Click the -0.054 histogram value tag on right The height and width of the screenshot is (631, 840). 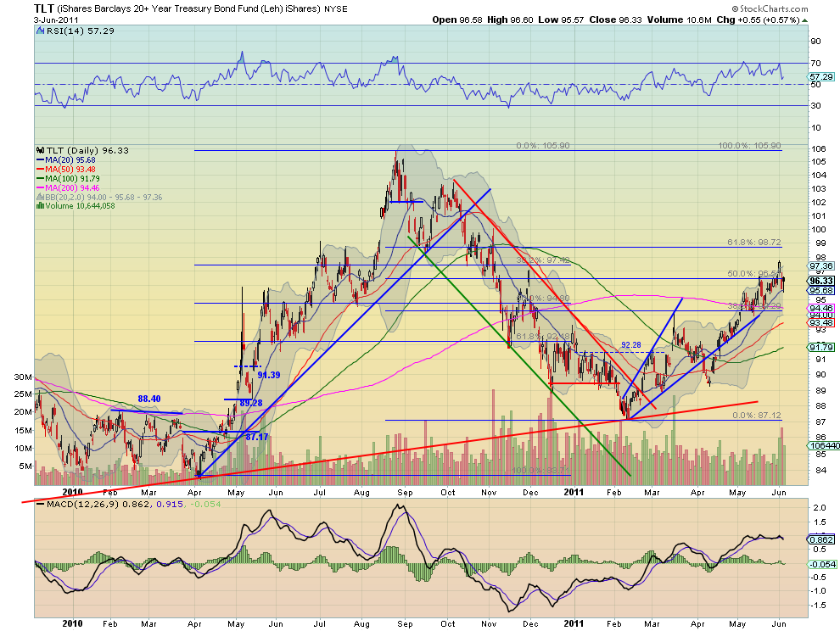(x=822, y=564)
